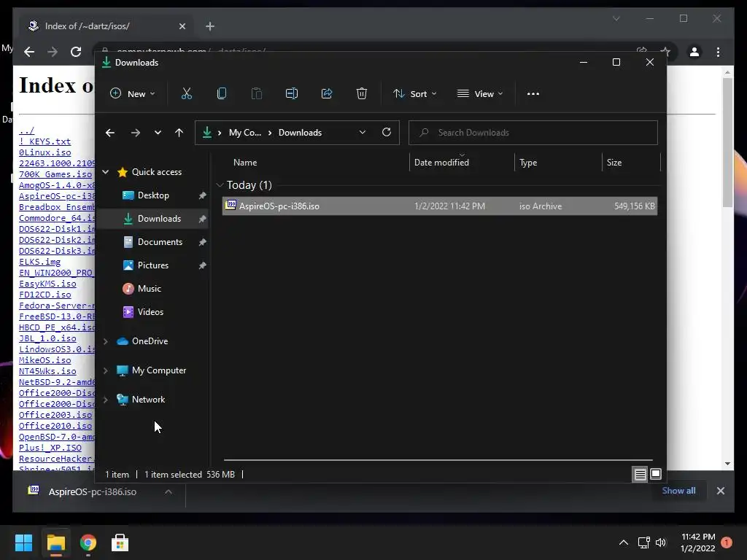This screenshot has width=747, height=560.
Task: Open Chrome's three-dot menu
Action: (718, 52)
